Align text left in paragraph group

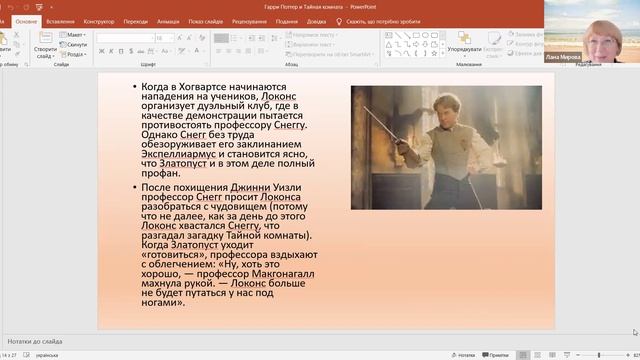[x=219, y=51]
